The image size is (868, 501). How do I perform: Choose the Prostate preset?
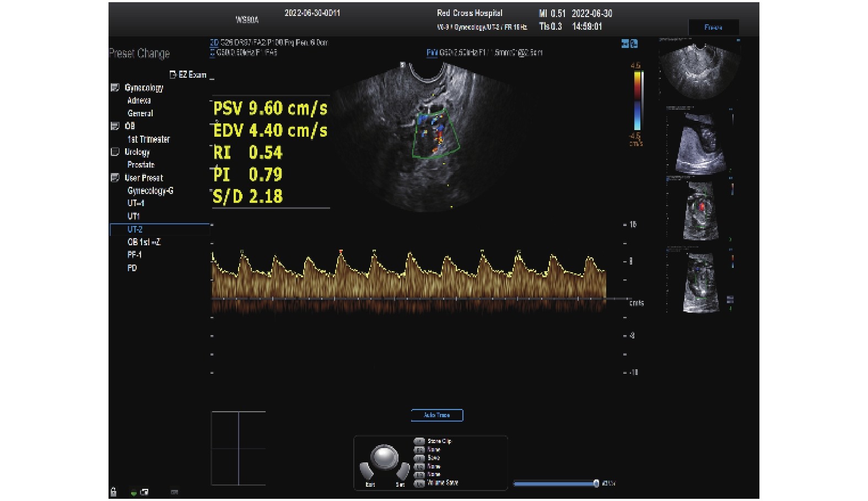coord(141,165)
